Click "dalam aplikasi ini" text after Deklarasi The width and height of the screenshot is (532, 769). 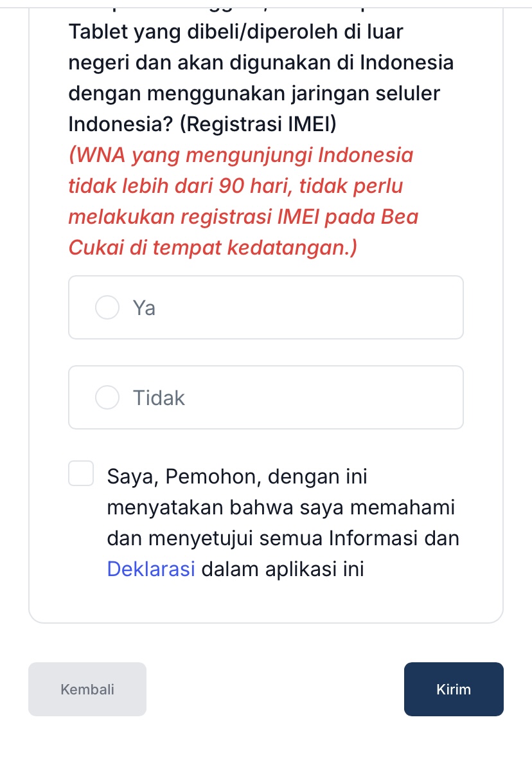click(283, 569)
